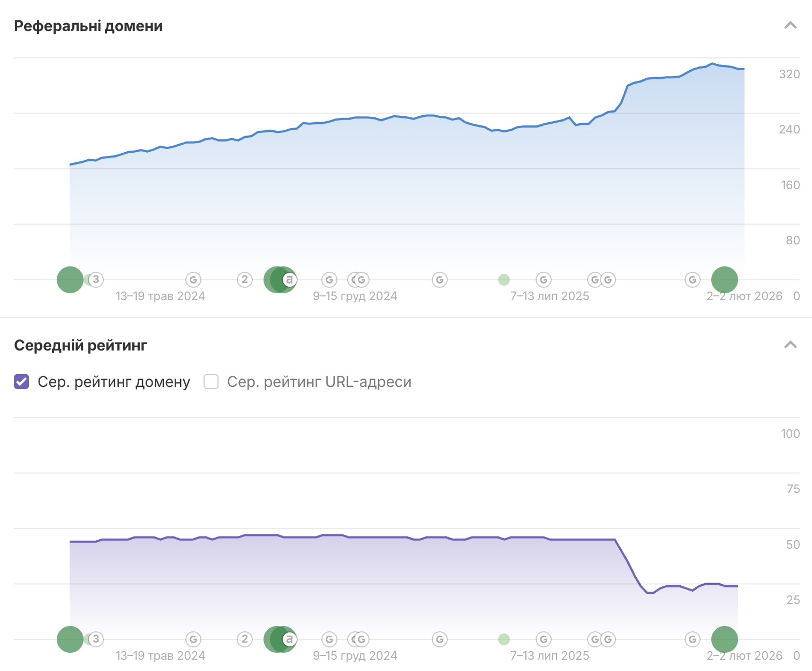This screenshot has width=812, height=671.
Task: Click the Реферальні домени heading
Action: pyautogui.click(x=88, y=26)
